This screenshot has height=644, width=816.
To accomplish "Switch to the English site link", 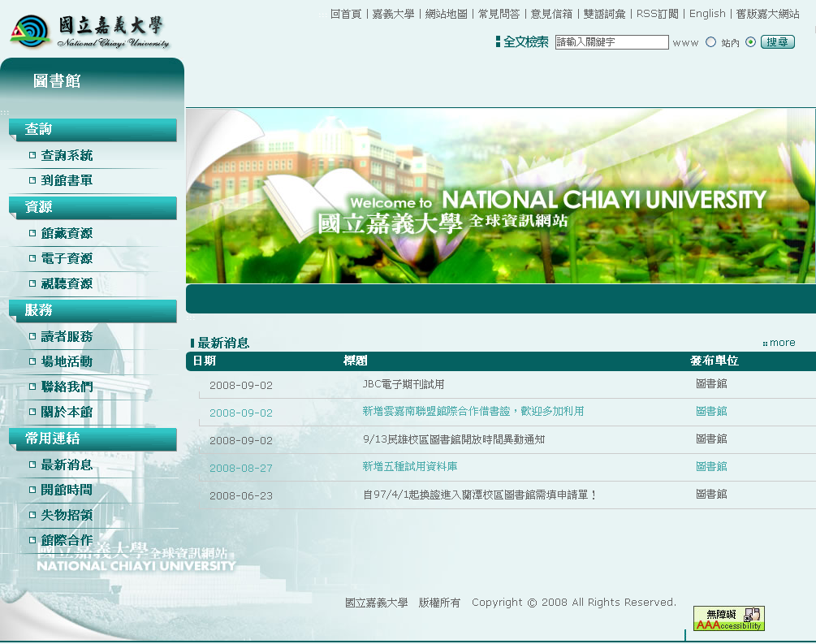I will (x=707, y=14).
